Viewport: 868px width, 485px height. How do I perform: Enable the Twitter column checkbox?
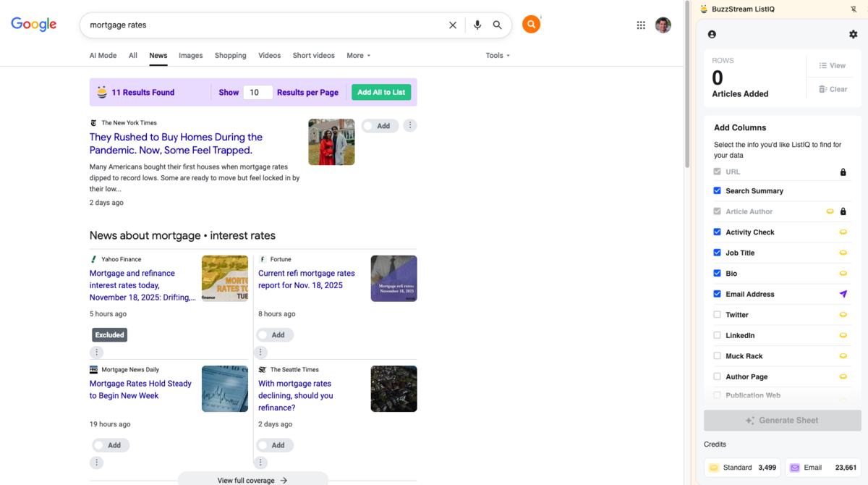point(718,315)
